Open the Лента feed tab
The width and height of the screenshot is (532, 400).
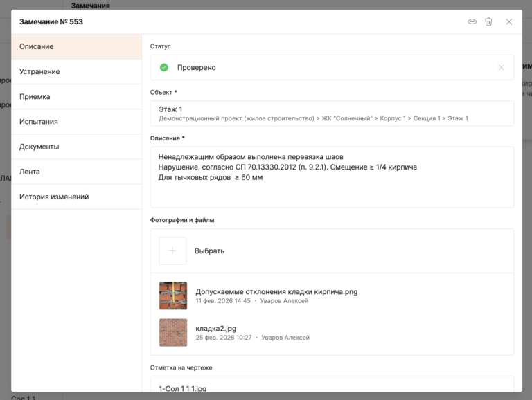click(x=76, y=172)
